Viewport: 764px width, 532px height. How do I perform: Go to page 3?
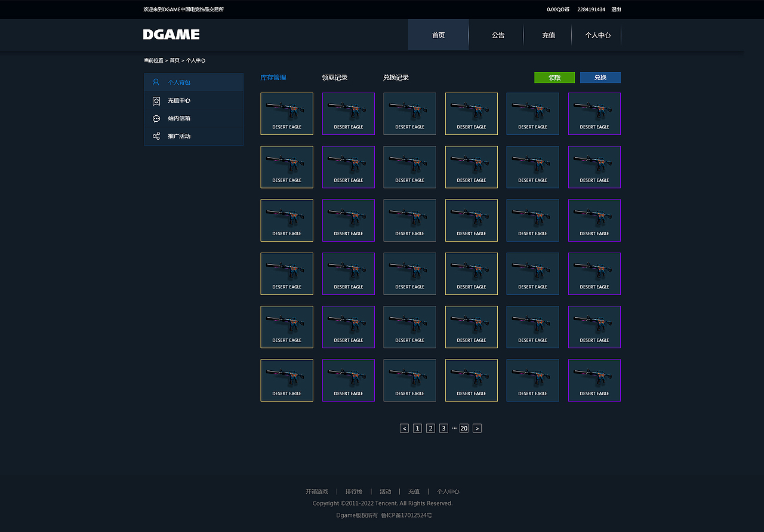point(443,428)
